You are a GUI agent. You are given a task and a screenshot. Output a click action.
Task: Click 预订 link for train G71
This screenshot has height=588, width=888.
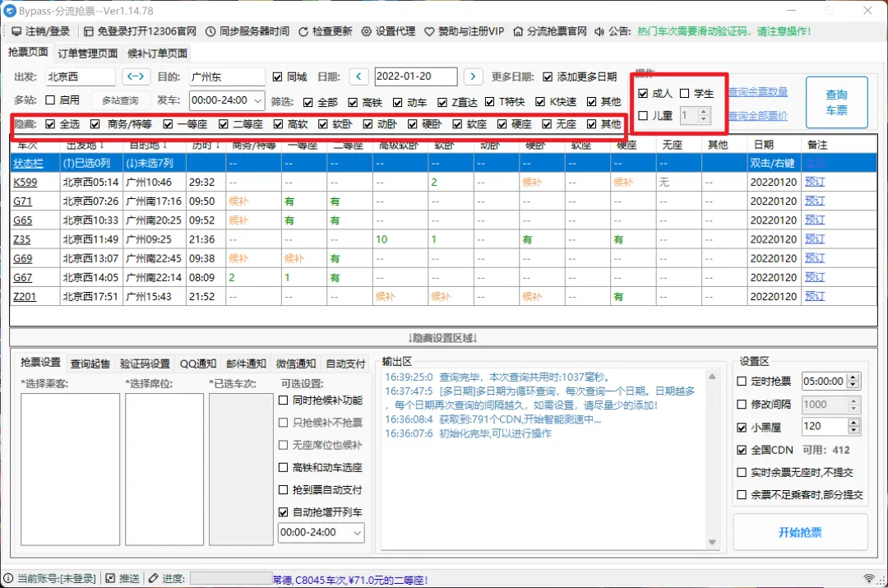point(814,201)
